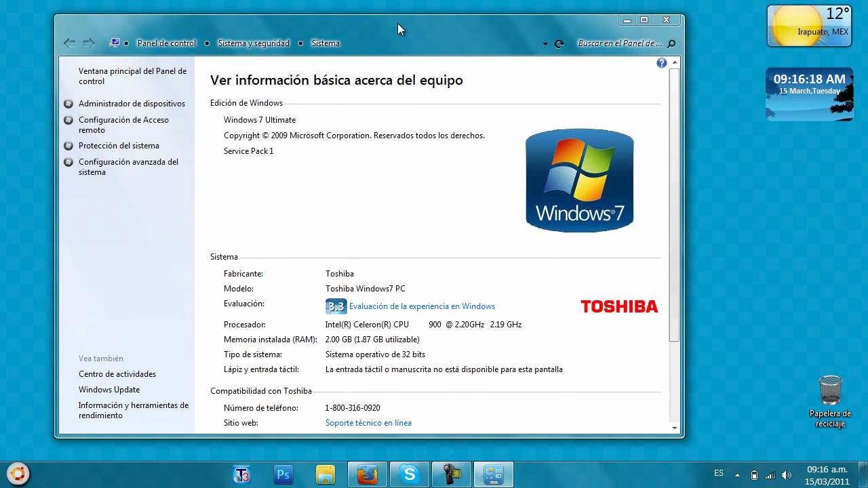Open the Papelera de reciclaje desktop icon
Screen dimensions: 868x488
pos(830,401)
